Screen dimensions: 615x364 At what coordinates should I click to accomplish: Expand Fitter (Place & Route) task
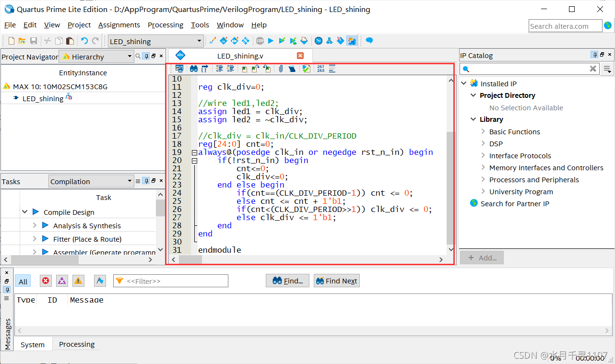(35, 238)
